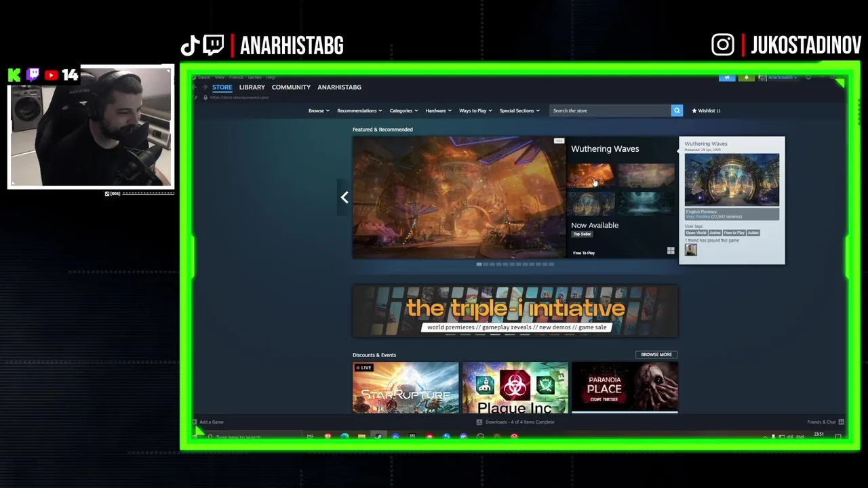
Task: Expand the Hardware dropdown
Action: tap(438, 110)
